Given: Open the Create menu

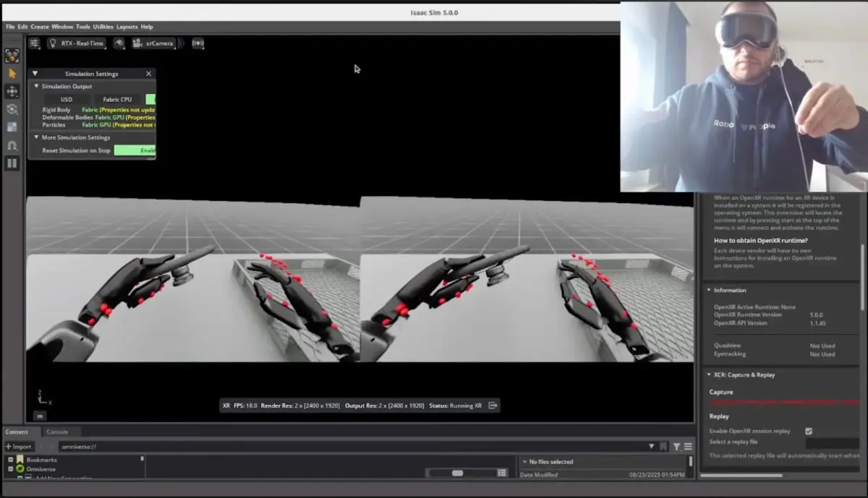Looking at the screenshot, I should [x=40, y=27].
